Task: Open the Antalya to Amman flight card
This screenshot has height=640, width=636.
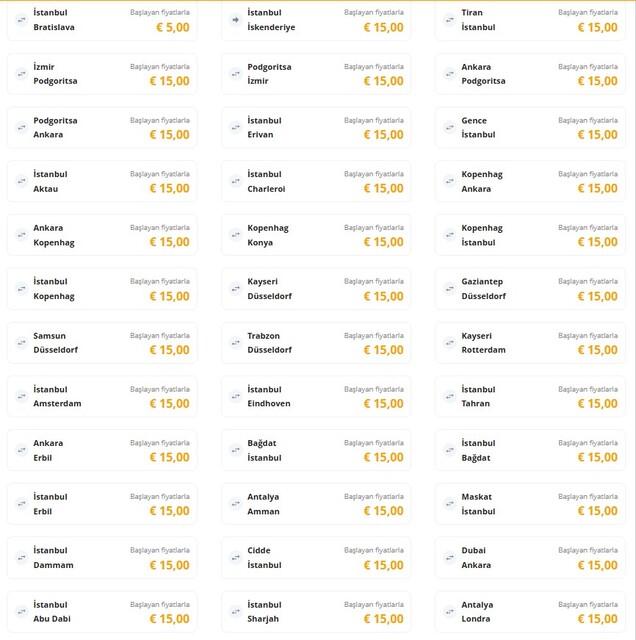Action: click(315, 504)
